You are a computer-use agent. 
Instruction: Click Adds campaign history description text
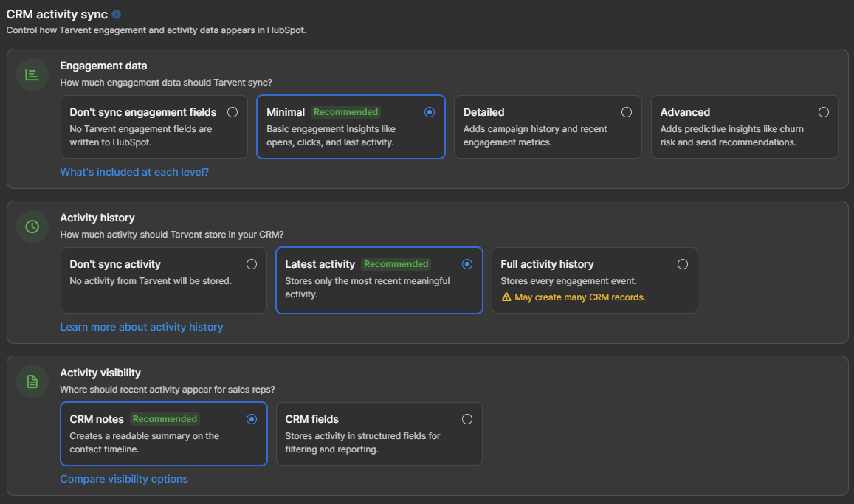[x=535, y=136]
